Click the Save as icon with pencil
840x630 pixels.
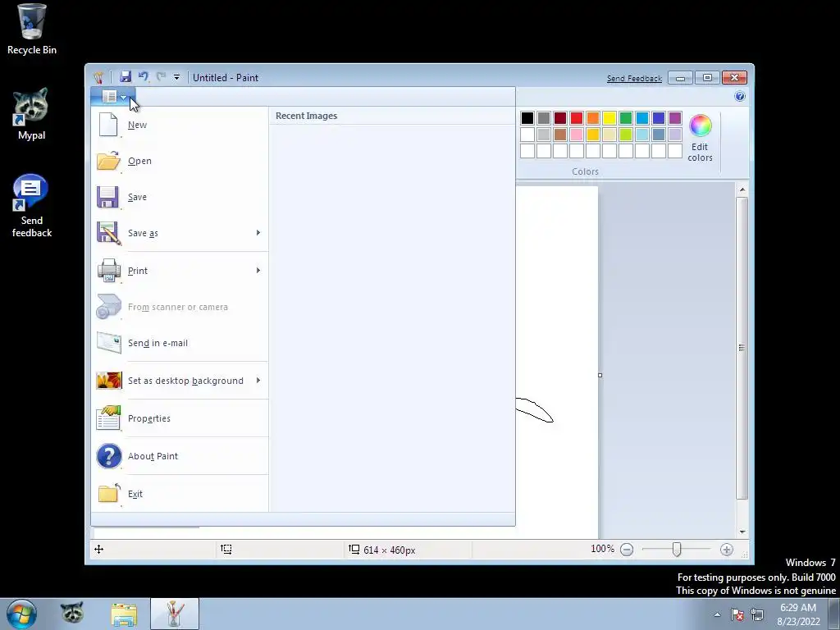tap(109, 233)
